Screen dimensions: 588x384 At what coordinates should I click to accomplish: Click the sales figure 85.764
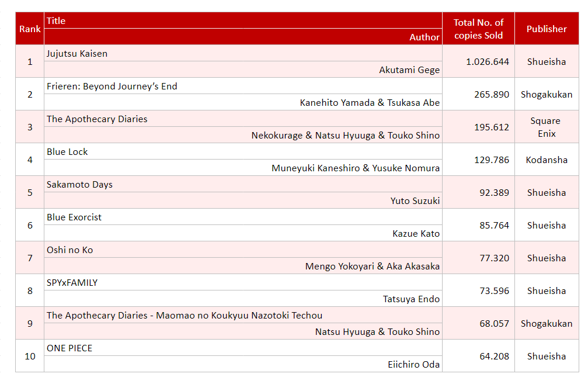pyautogui.click(x=494, y=225)
